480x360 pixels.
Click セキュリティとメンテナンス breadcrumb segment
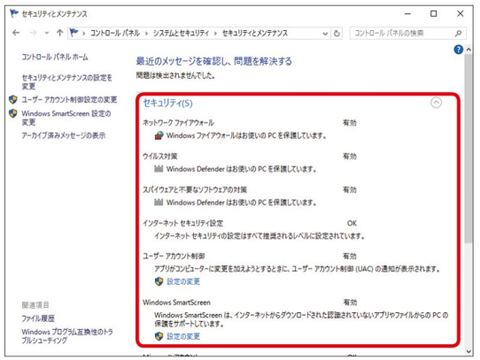pos(255,33)
